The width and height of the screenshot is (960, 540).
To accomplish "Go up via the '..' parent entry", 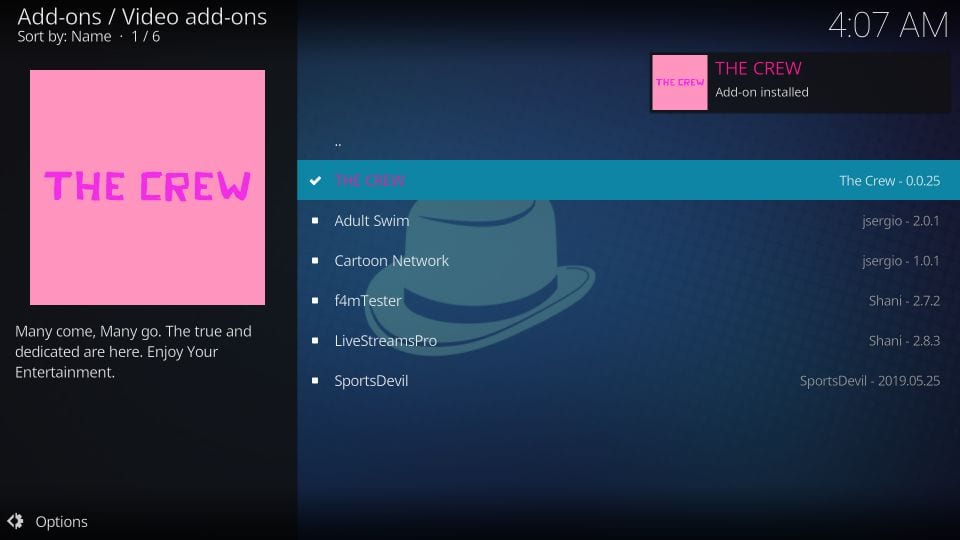I will coord(628,142).
